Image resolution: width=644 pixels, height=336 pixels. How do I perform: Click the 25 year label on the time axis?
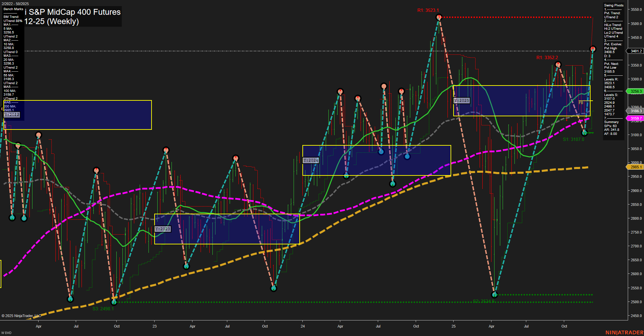pos(454,326)
